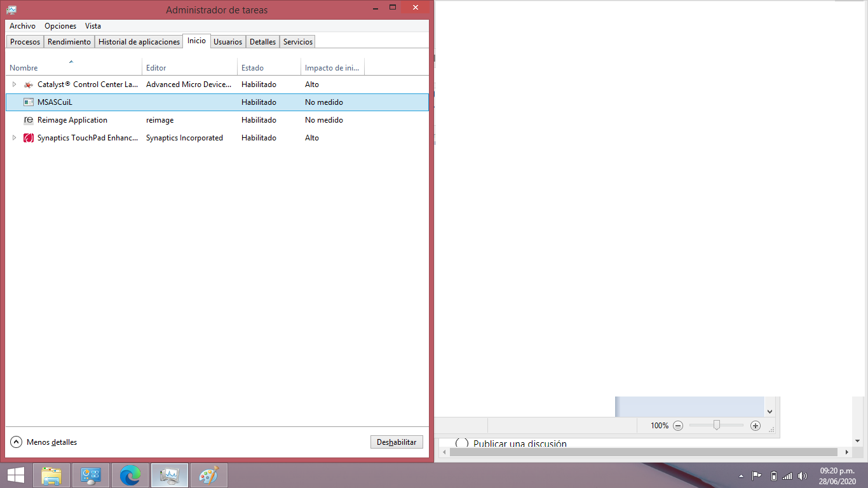Open the Windows Start button
Image resolution: width=868 pixels, height=488 pixels.
tap(15, 475)
